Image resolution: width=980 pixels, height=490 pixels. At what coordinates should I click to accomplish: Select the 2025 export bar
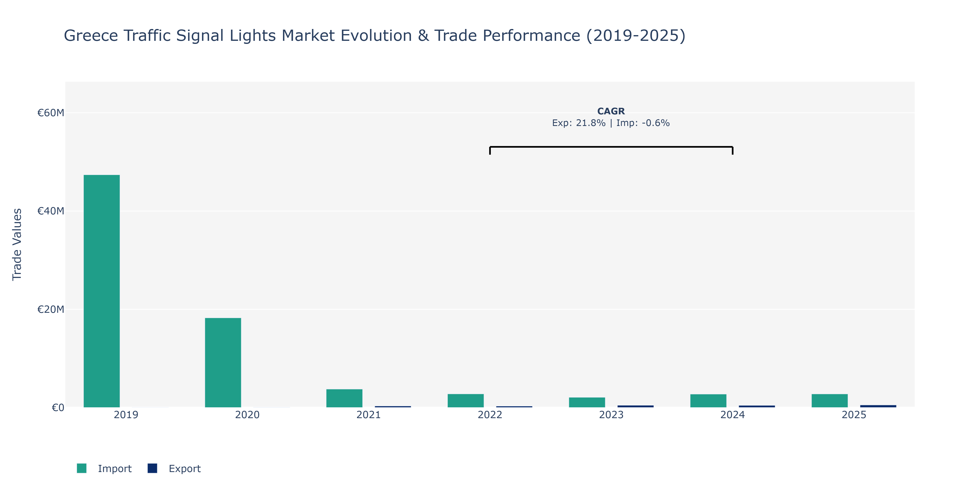pos(878,406)
